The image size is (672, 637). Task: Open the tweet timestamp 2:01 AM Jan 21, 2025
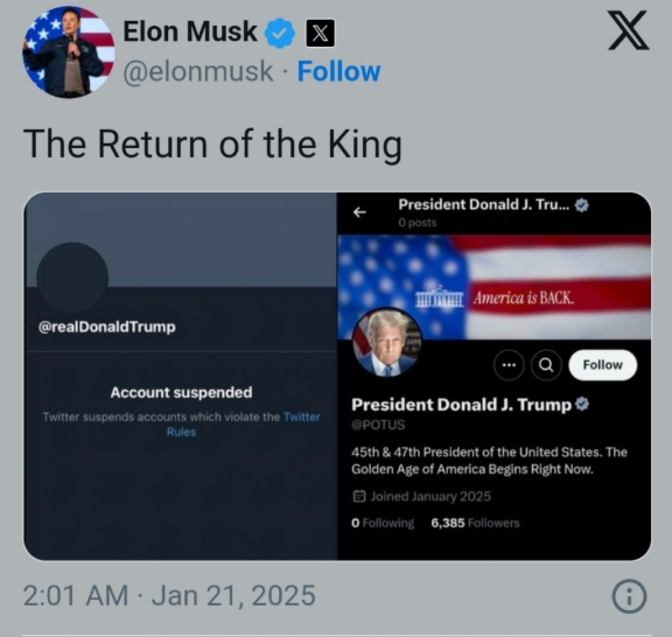point(169,596)
